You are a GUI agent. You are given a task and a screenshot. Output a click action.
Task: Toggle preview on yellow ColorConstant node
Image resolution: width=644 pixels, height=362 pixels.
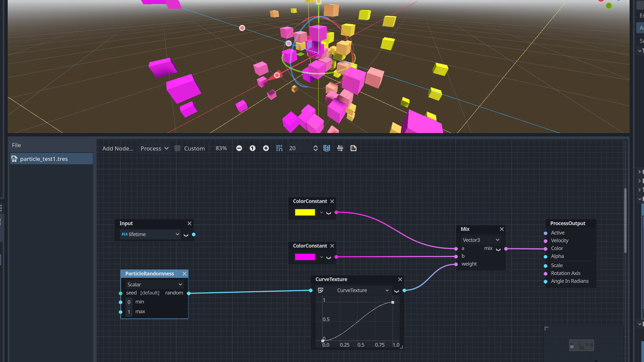click(329, 213)
